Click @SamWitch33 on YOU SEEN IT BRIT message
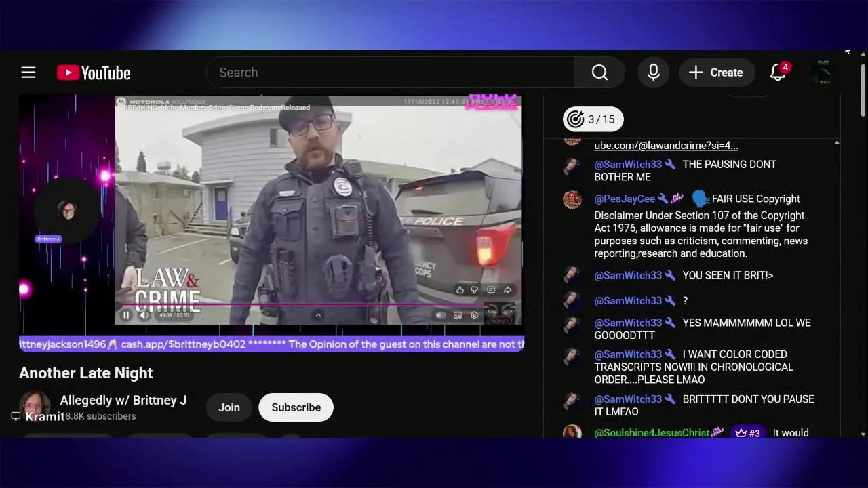Image resolution: width=868 pixels, height=488 pixels. click(628, 275)
